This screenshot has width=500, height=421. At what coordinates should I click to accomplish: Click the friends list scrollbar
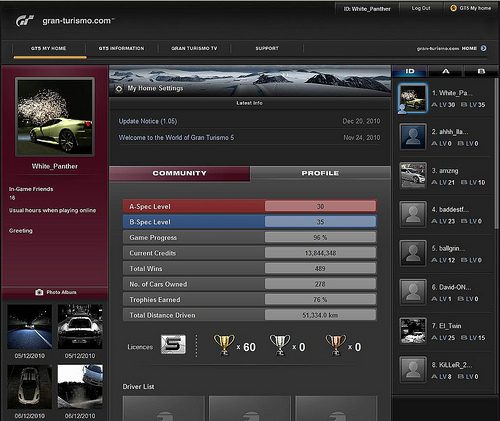click(x=497, y=153)
